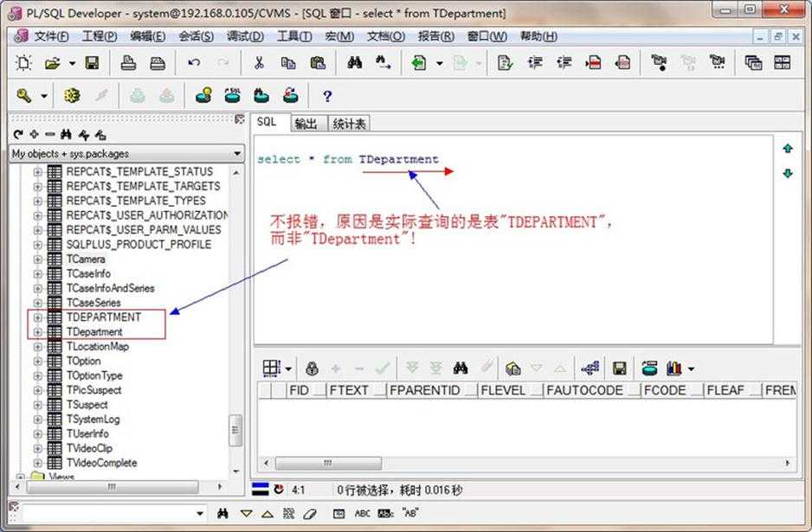Open the grid view mode dropdown arrow
This screenshot has width=812, height=532.
(x=288, y=369)
